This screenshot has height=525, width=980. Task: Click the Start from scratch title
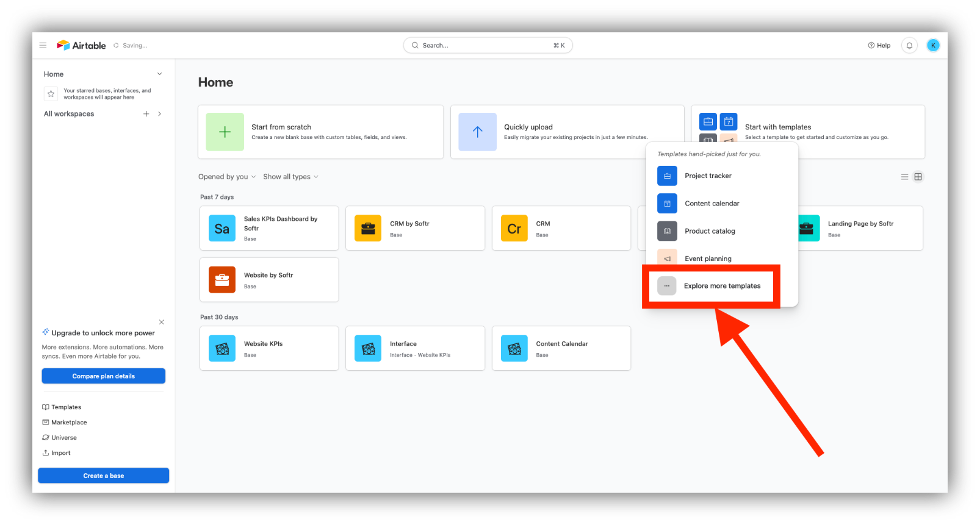[281, 127]
